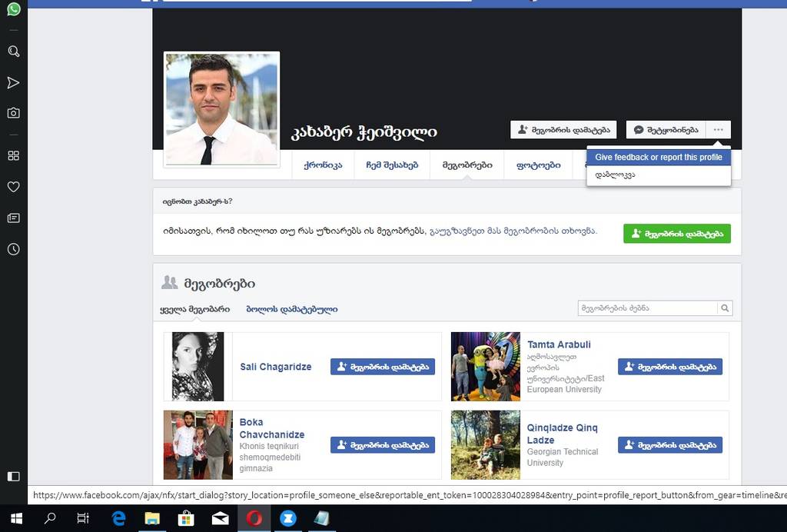
Task: Click the send friend request link text
Action: point(513,231)
